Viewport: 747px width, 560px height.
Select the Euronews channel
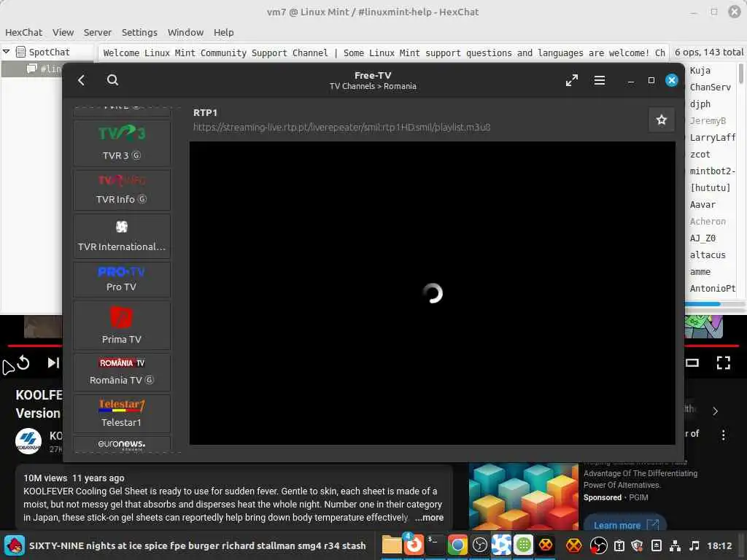tap(122, 444)
